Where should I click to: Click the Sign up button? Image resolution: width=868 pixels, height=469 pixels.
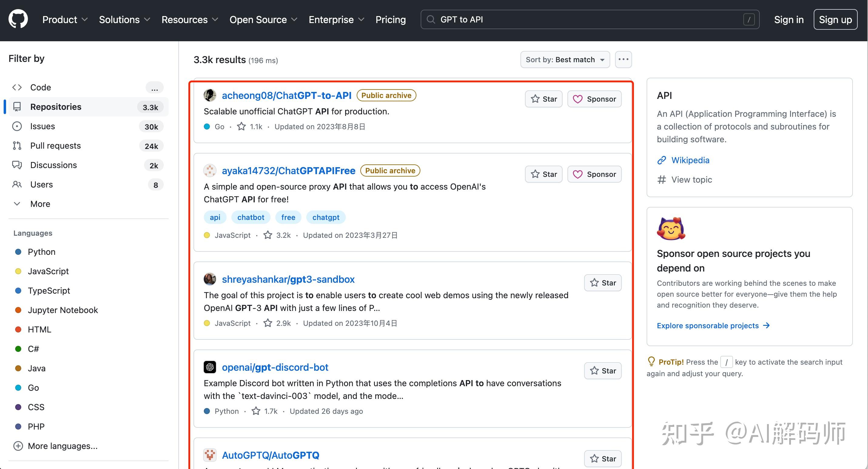tap(835, 19)
